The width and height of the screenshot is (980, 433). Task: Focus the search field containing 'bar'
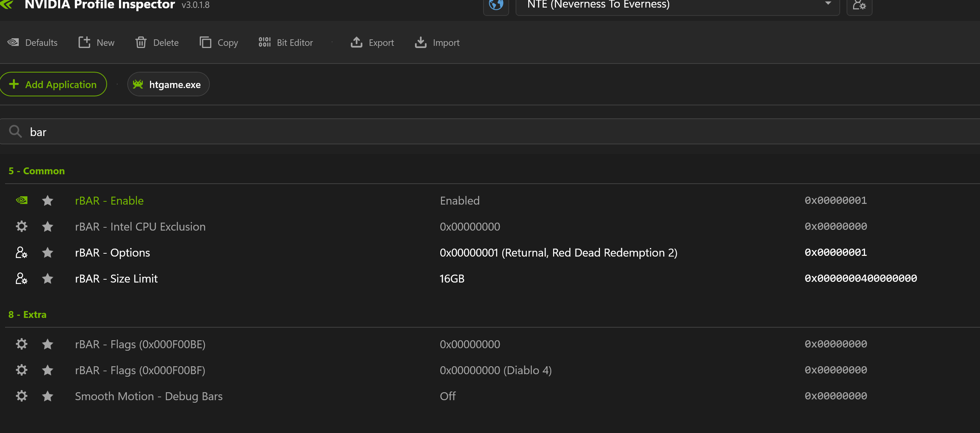tap(490, 132)
